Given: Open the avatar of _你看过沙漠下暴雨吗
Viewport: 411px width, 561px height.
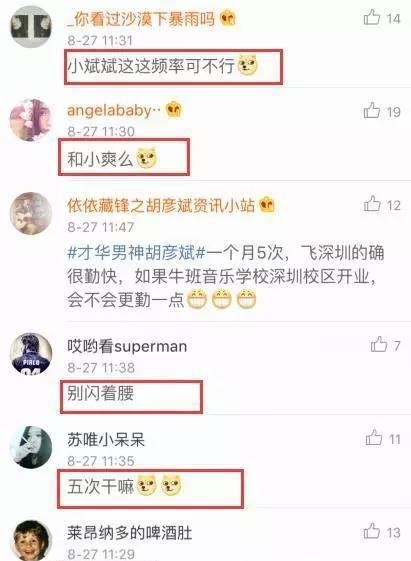Looking at the screenshot, I should pyautogui.click(x=31, y=27).
